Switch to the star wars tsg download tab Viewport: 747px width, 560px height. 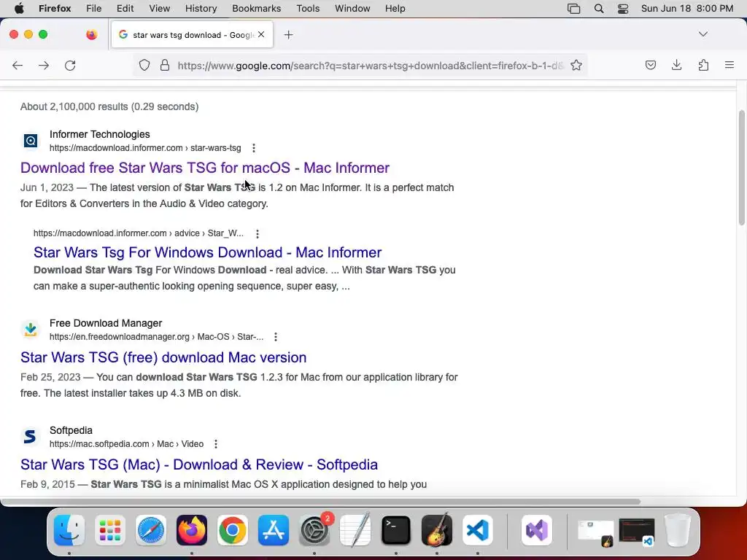coord(192,35)
